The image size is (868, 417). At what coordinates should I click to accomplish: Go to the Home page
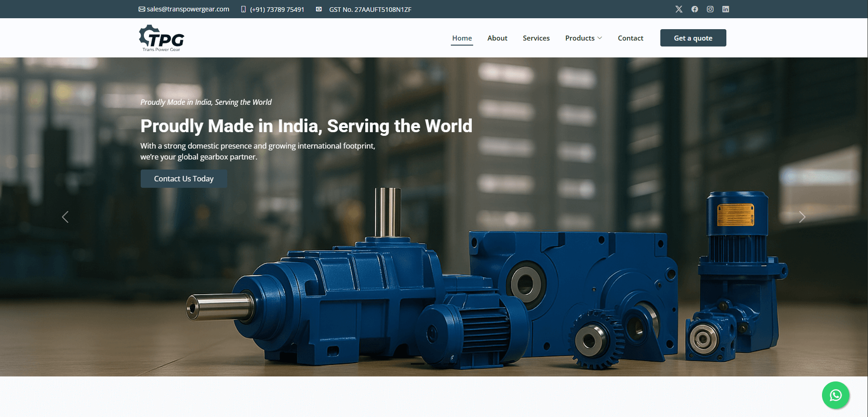[x=462, y=38]
